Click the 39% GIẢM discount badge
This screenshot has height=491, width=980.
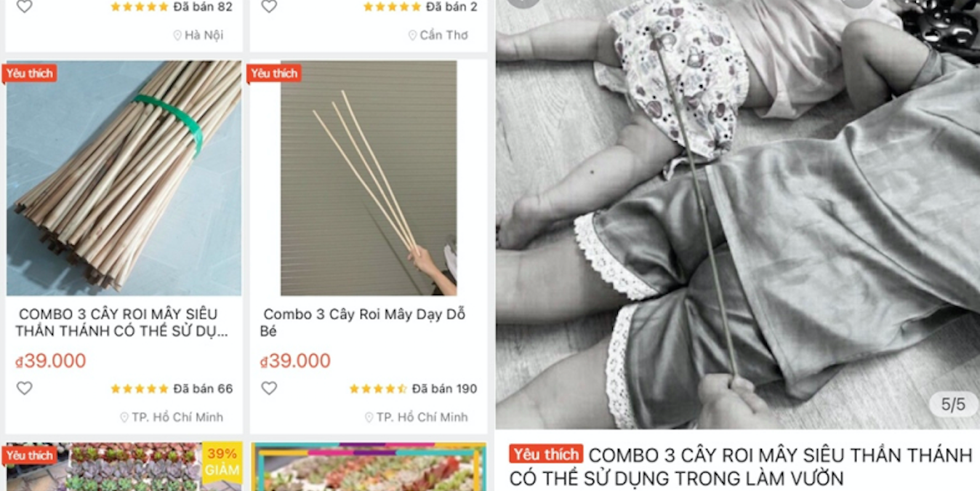pos(222,462)
